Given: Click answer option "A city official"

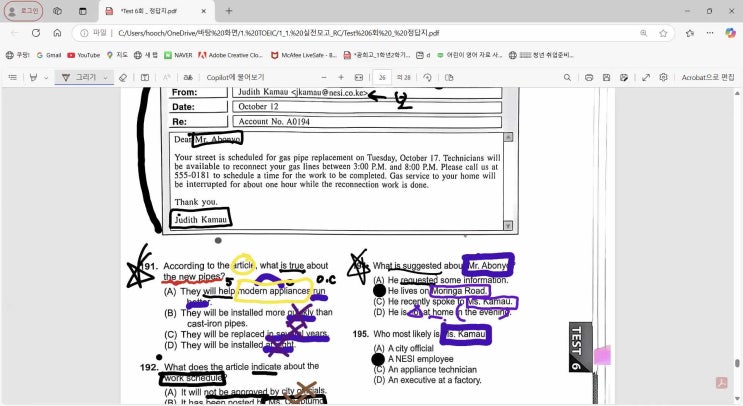Looking at the screenshot, I should (x=410, y=348).
